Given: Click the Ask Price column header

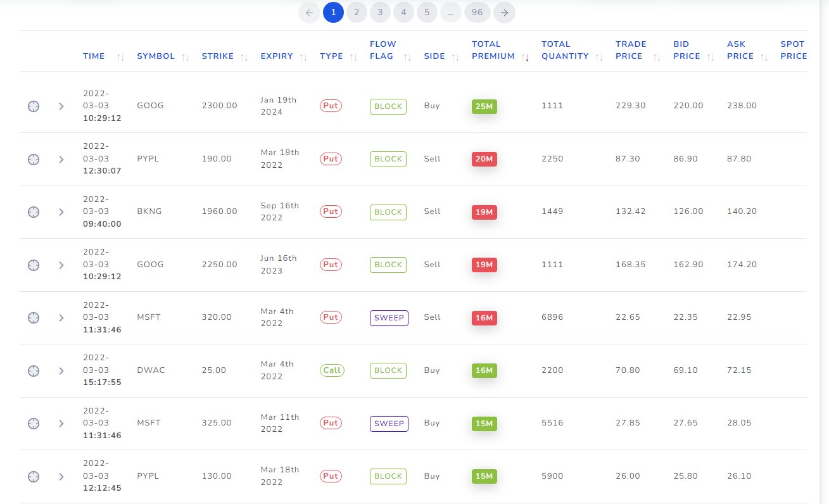Looking at the screenshot, I should [740, 50].
